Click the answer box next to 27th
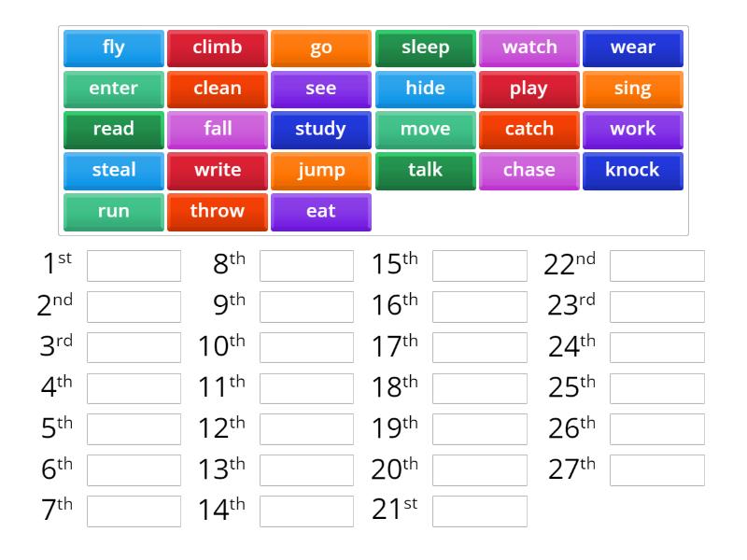 click(x=658, y=469)
